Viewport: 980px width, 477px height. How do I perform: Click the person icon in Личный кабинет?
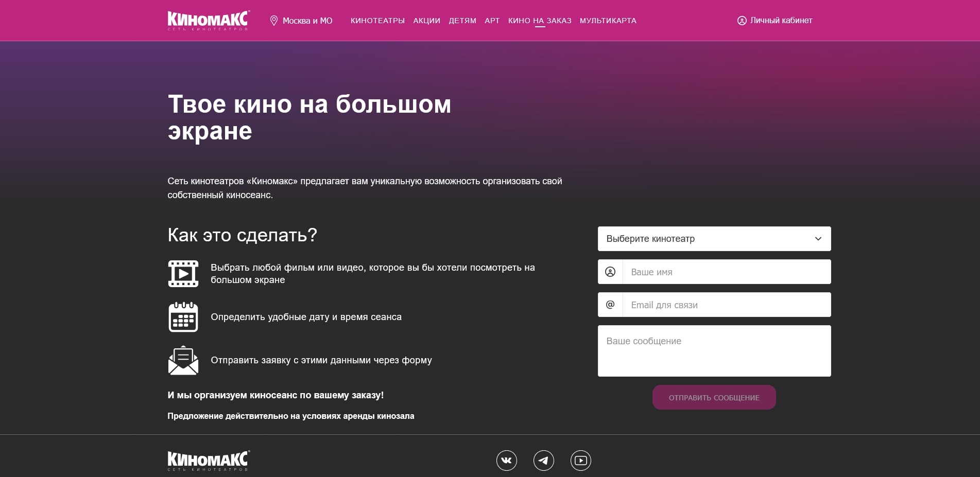742,21
